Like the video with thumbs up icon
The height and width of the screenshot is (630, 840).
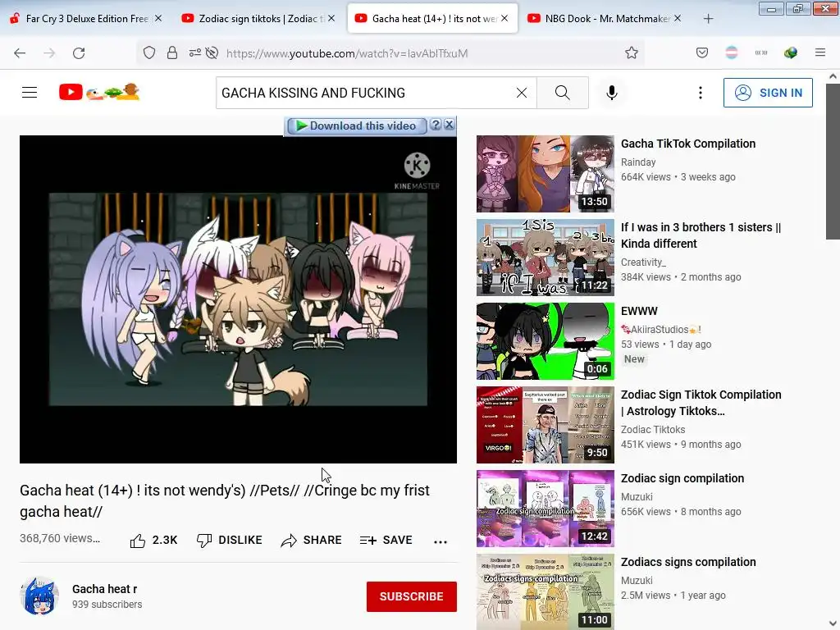138,541
